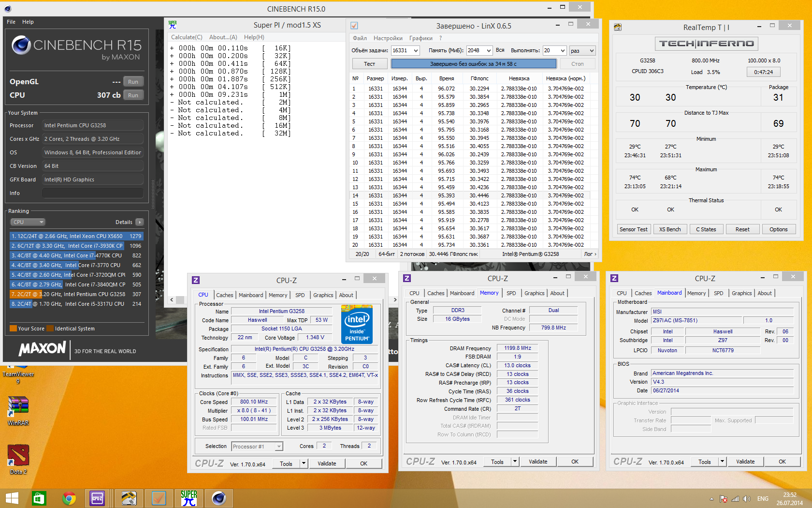812x508 pixels.
Task: Click the ГФлопс column header in LinX
Action: [x=479, y=78]
